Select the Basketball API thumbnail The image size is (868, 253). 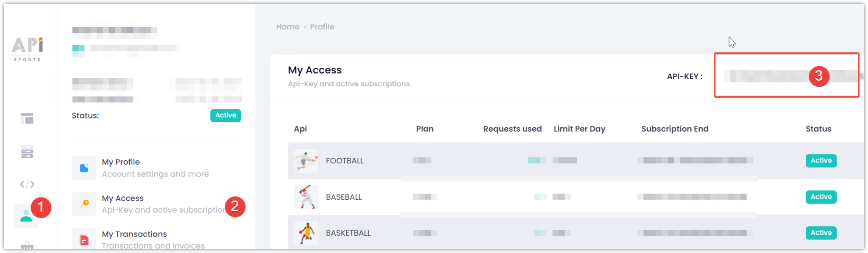pos(306,233)
